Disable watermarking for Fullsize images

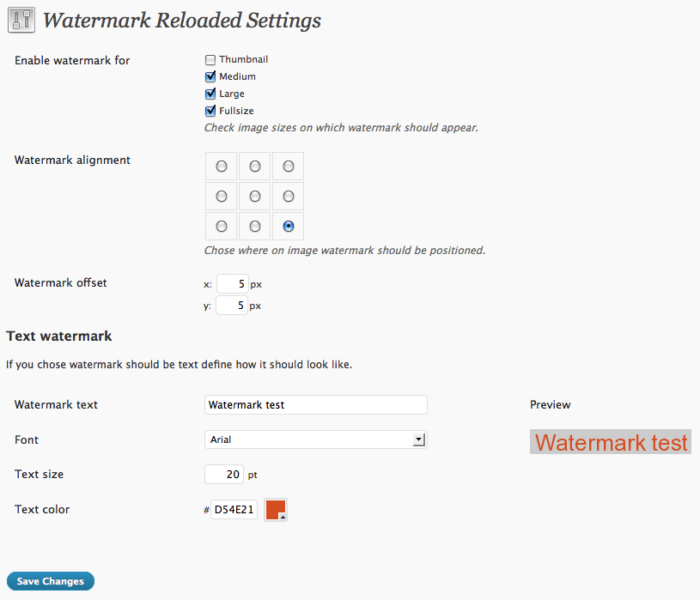[210, 111]
